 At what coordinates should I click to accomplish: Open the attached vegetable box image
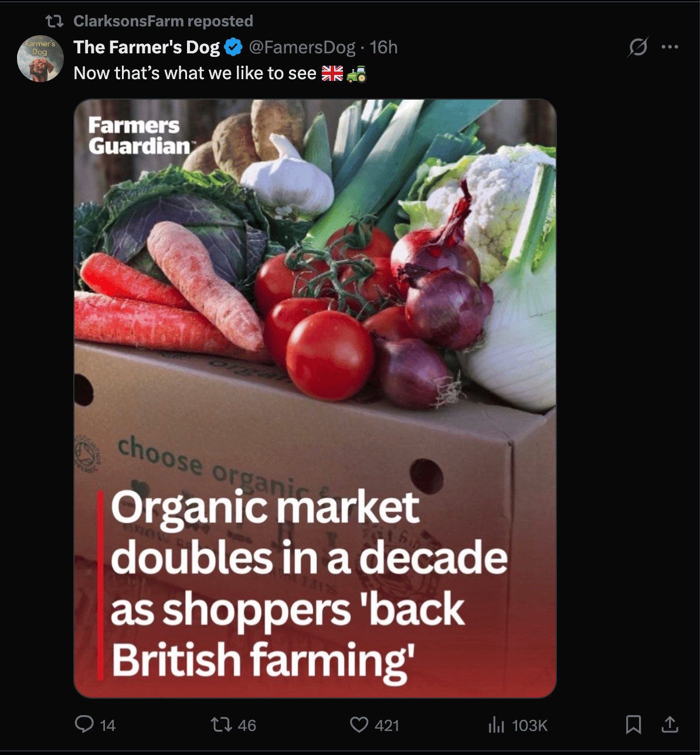coord(315,399)
